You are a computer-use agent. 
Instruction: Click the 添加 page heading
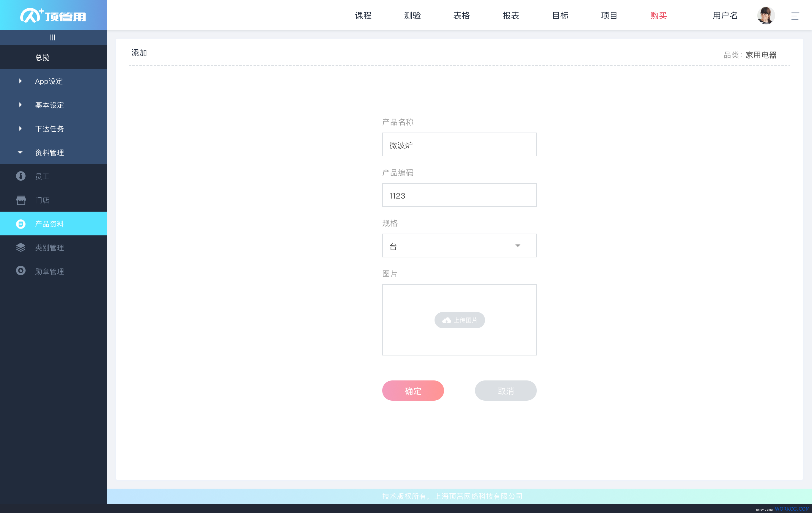[139, 53]
